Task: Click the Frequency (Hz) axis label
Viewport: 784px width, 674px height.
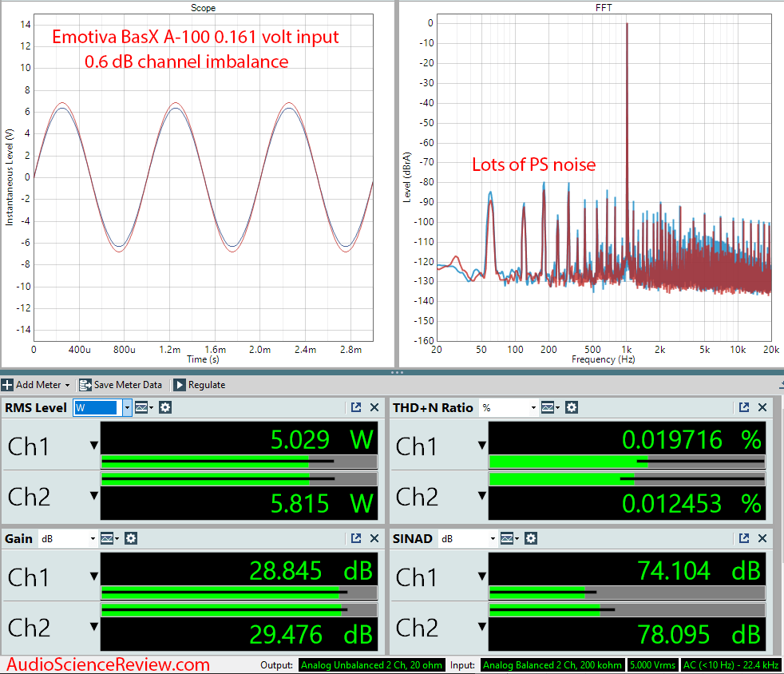Action: 604,359
